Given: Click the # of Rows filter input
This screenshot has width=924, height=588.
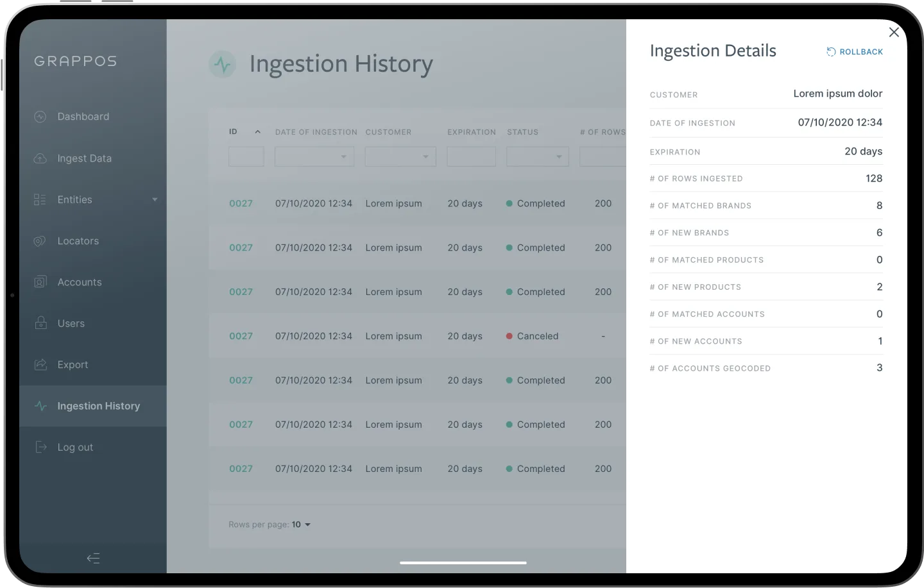Looking at the screenshot, I should pos(603,156).
